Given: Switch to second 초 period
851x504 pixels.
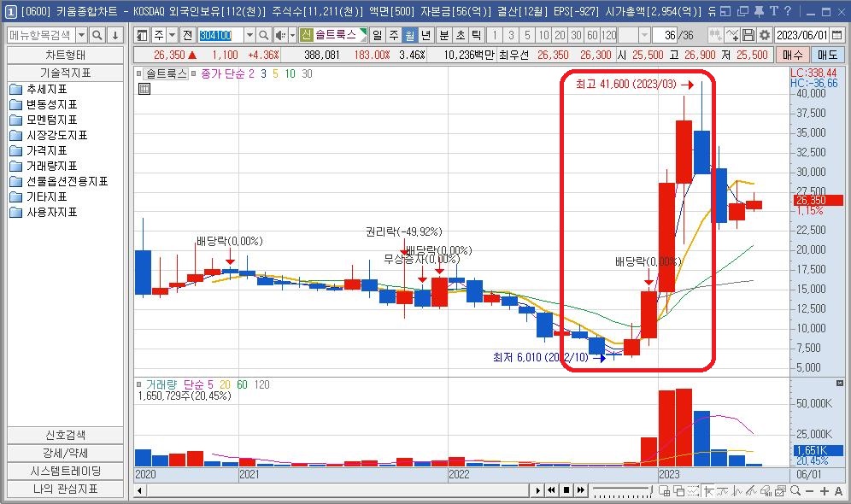Looking at the screenshot, I should pos(461,35).
